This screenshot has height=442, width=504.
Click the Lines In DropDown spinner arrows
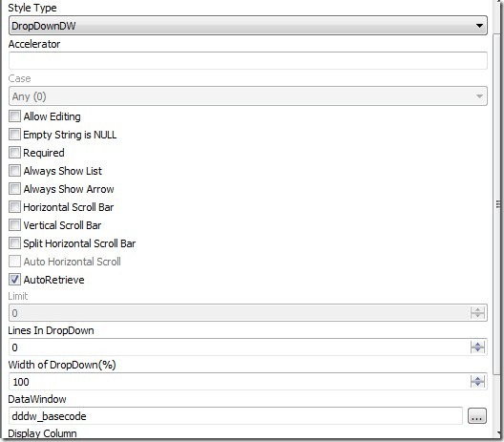coord(477,347)
